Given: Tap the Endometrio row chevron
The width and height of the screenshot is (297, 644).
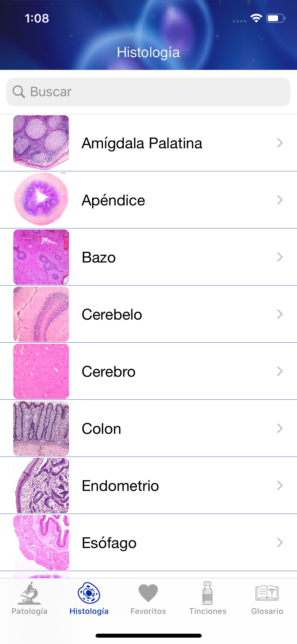Looking at the screenshot, I should pos(280,486).
